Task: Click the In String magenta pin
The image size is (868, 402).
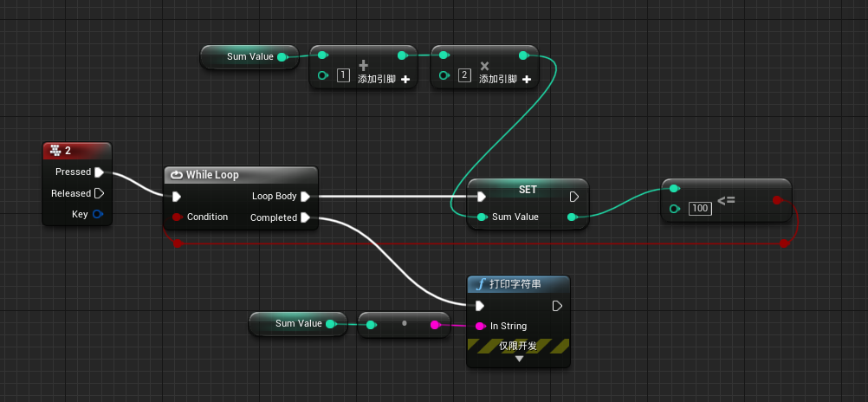Action: (x=479, y=326)
